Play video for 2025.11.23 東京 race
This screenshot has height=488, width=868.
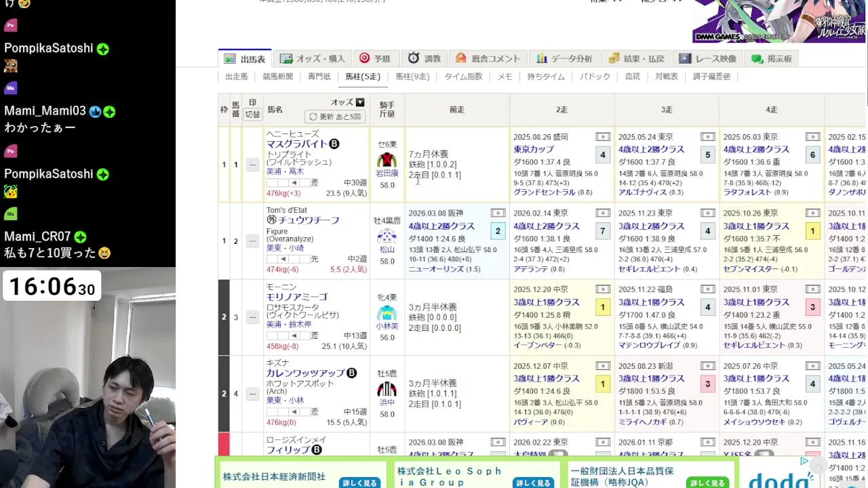708,213
